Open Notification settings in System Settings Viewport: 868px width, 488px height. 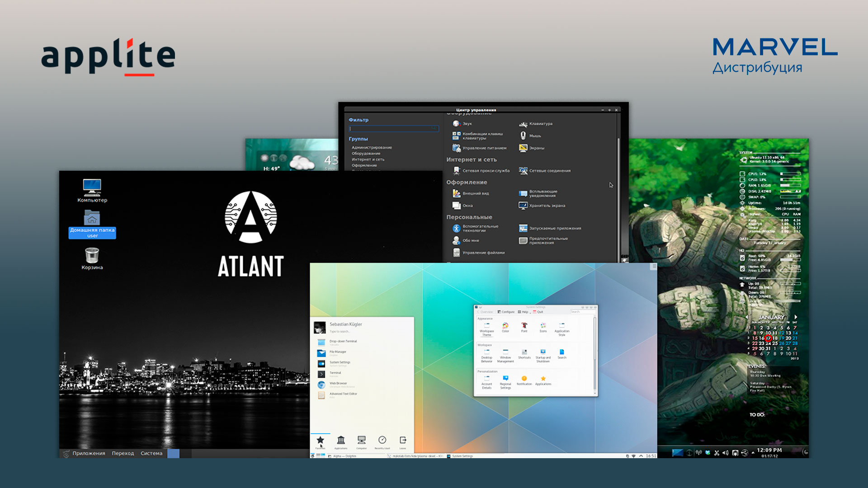click(524, 380)
